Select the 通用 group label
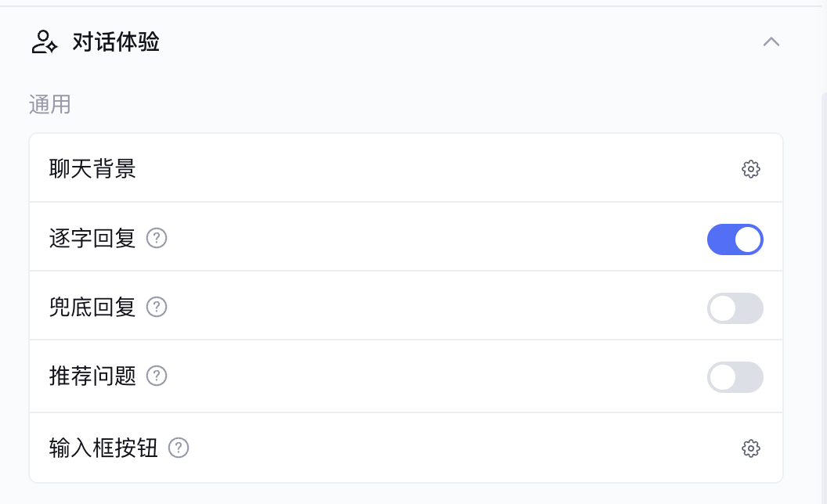Screen dimensions: 827x504 [x=50, y=105]
